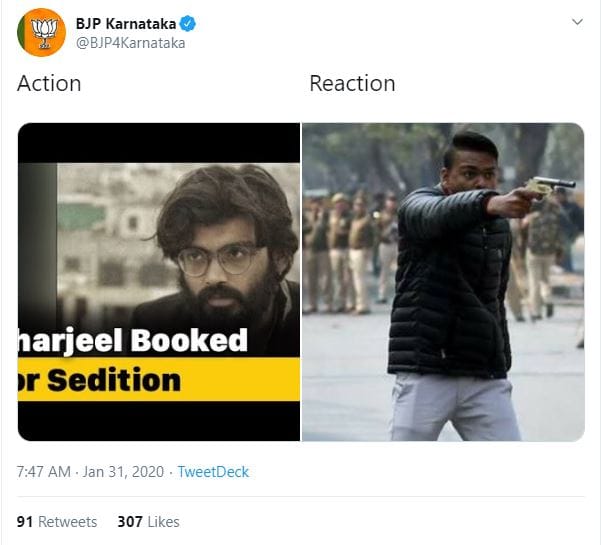Click the number 91 retweet count
The image size is (601, 545).
tap(26, 522)
